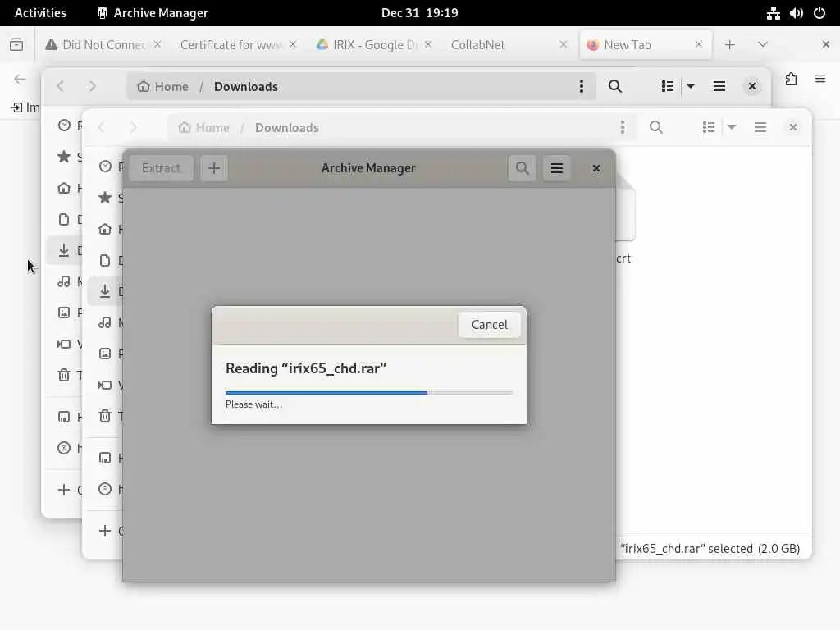Select Starred in rear Files sidebar

[x=64, y=157]
